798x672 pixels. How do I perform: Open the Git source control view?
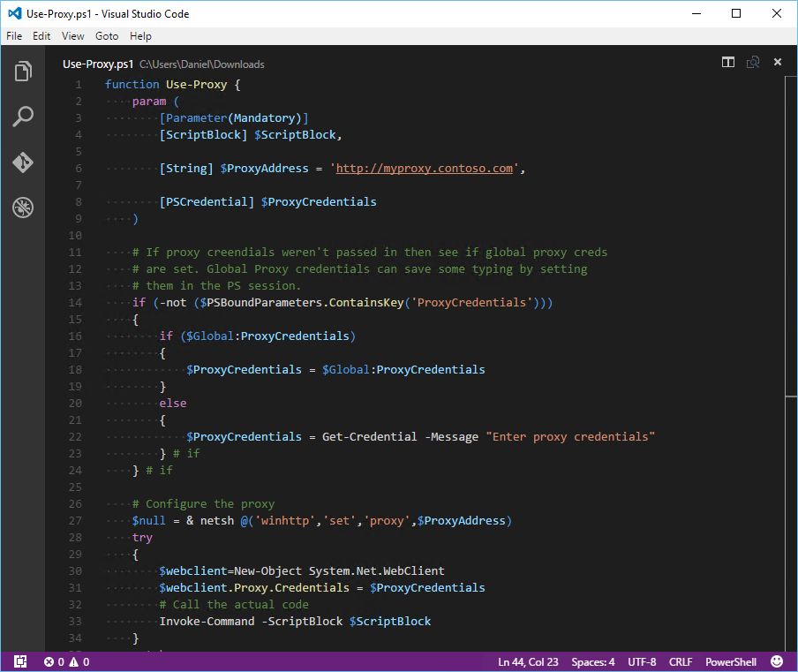point(23,162)
